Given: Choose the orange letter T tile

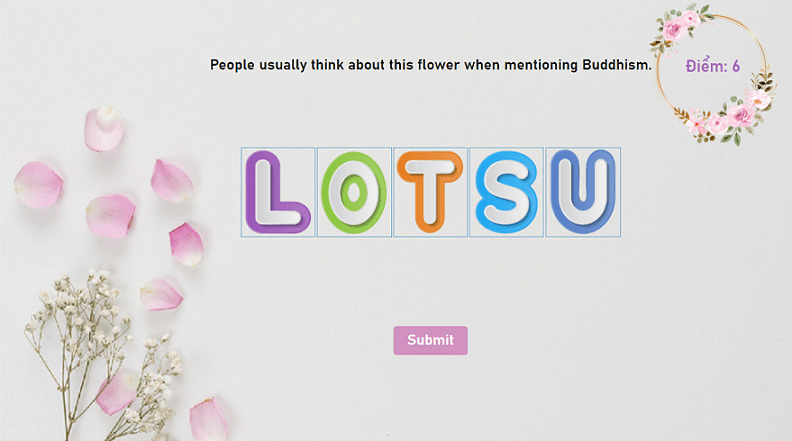Looking at the screenshot, I should click(x=430, y=192).
